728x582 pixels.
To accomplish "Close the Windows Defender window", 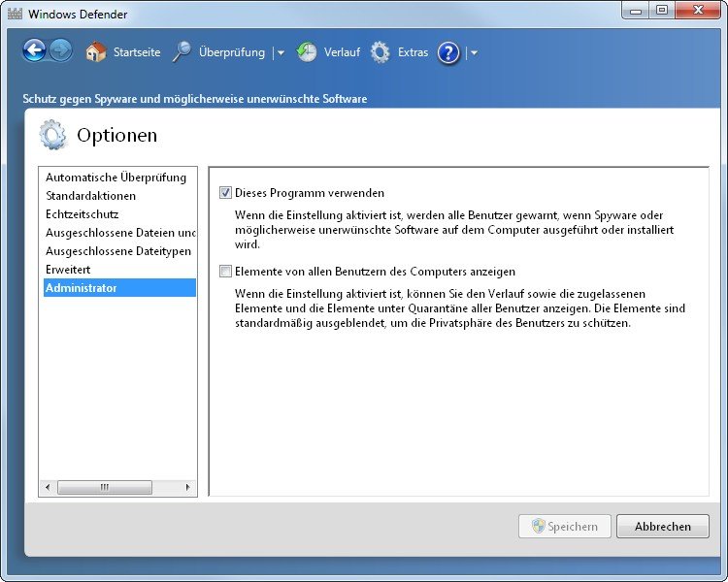I will (698, 11).
